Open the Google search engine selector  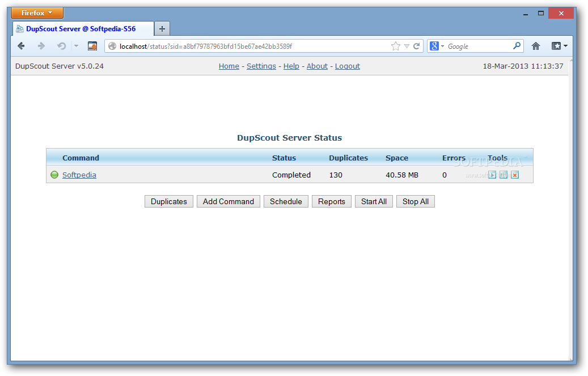point(437,46)
